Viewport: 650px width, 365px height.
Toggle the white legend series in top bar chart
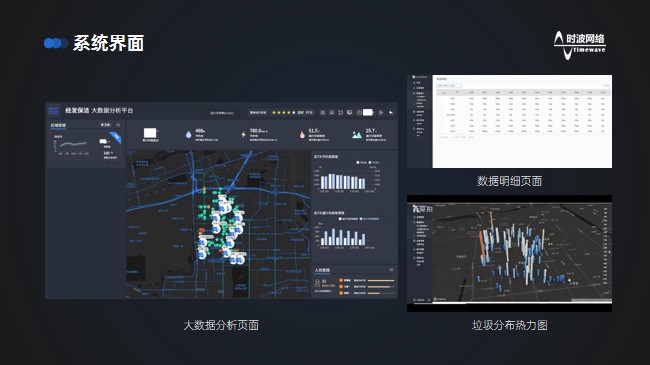click(358, 163)
